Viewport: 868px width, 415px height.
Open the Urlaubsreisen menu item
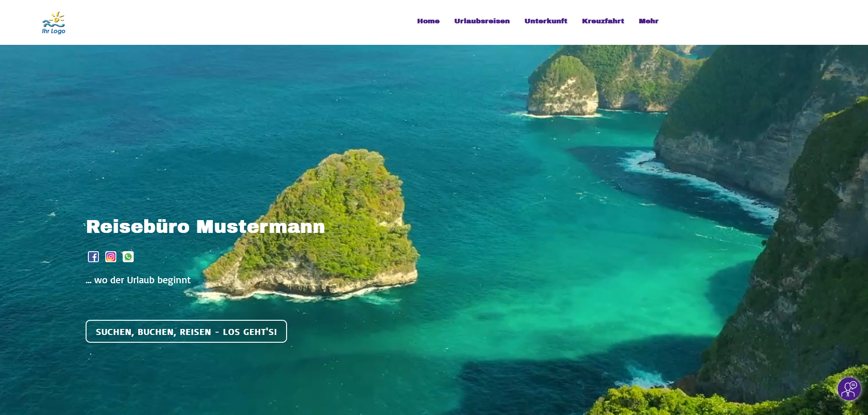click(x=482, y=21)
